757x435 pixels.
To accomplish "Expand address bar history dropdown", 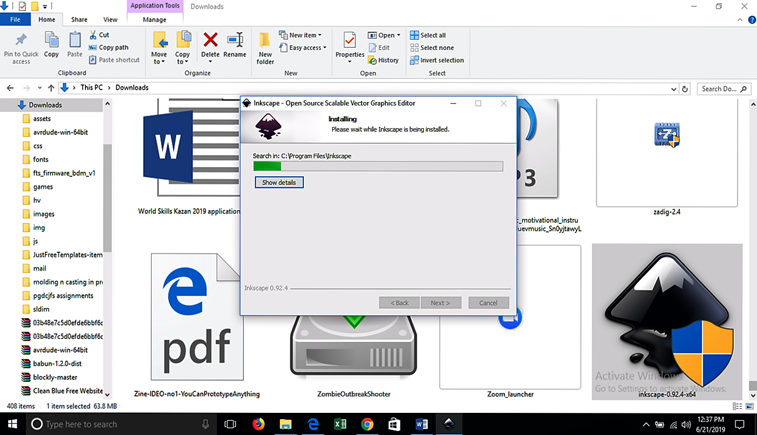I will tap(673, 89).
